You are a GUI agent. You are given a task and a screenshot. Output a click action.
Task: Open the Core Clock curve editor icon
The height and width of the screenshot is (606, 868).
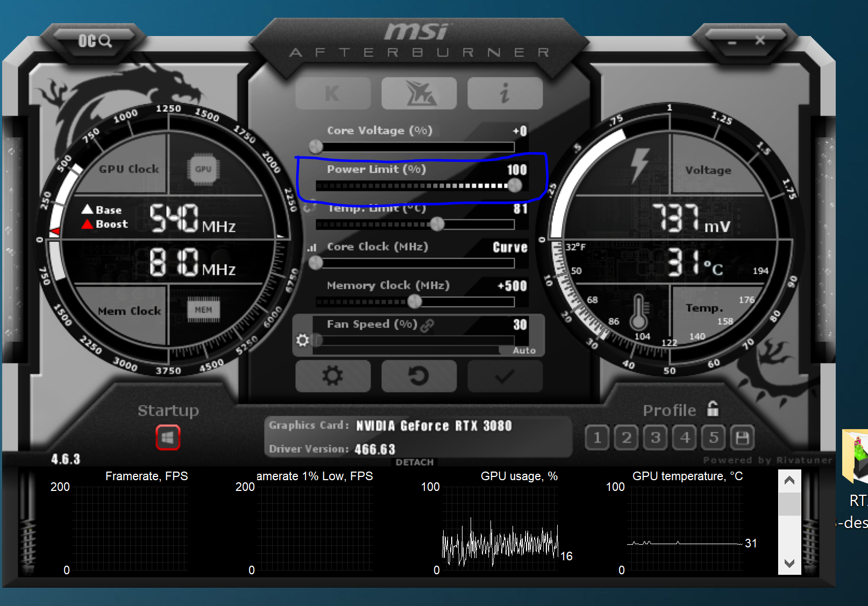coord(312,248)
